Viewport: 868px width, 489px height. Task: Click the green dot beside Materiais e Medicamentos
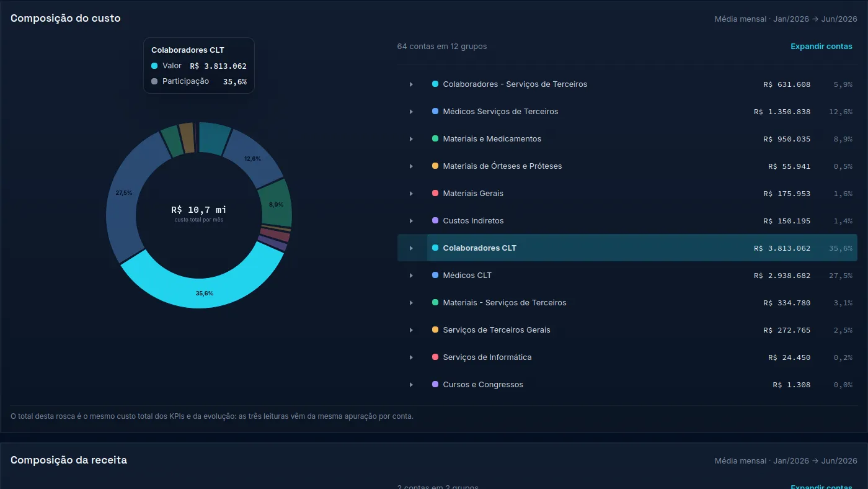(435, 138)
